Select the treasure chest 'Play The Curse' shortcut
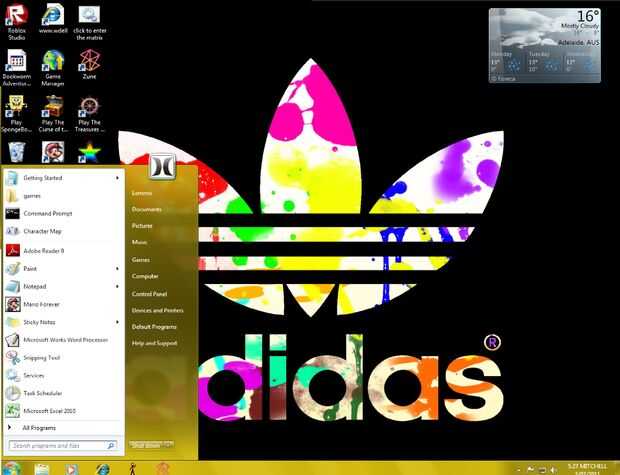Image resolution: width=620 pixels, height=475 pixels. click(53, 114)
